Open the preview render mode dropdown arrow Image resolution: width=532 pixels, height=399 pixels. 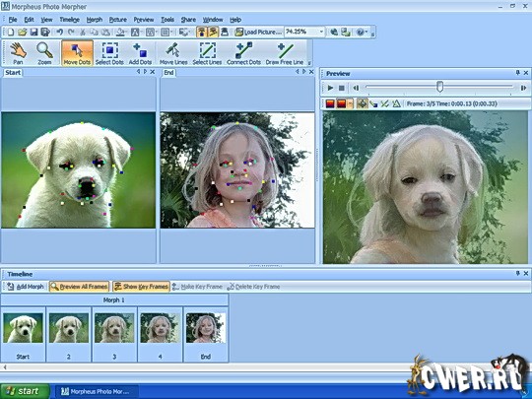tap(350, 103)
